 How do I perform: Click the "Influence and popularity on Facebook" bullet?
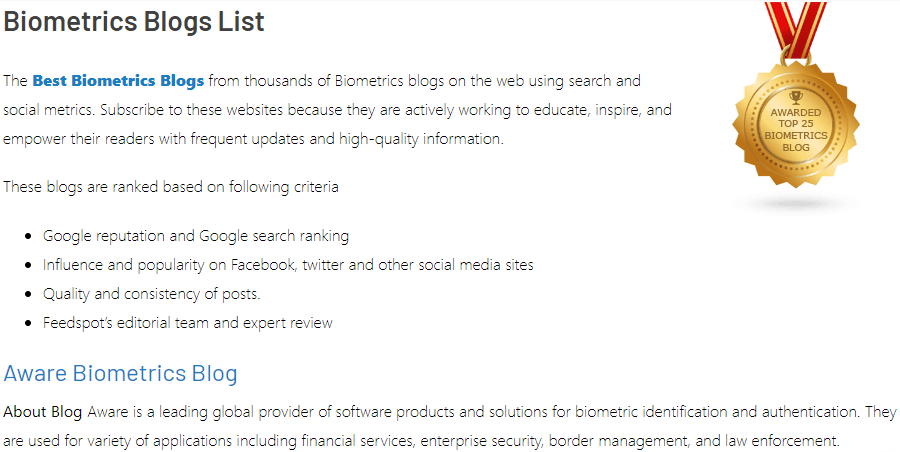[x=288, y=265]
